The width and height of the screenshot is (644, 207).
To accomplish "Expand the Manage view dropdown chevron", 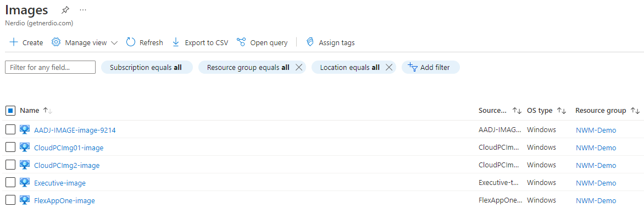I will tap(114, 43).
